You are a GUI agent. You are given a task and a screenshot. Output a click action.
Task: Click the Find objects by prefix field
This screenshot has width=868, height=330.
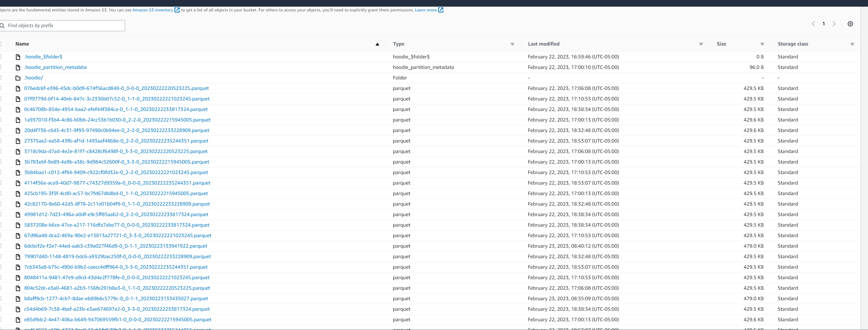point(64,26)
